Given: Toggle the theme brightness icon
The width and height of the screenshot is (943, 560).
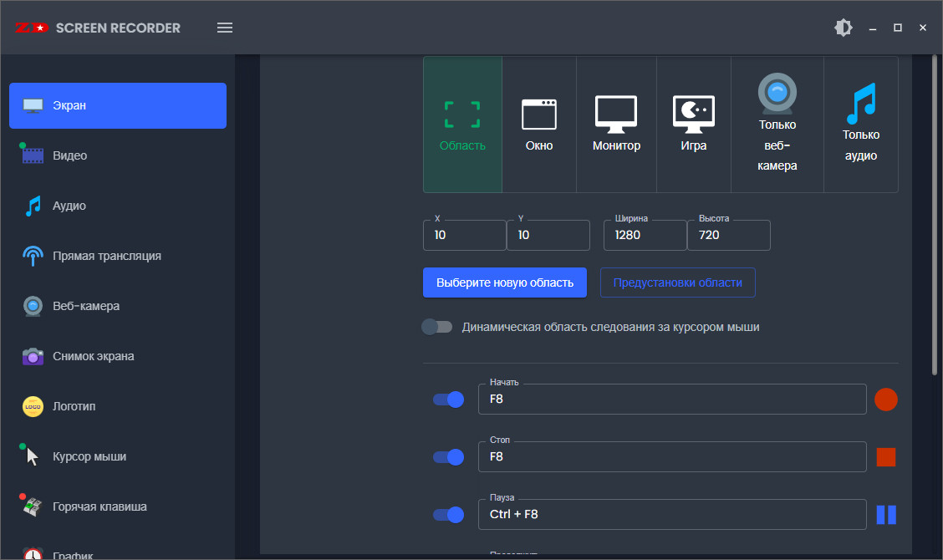Looking at the screenshot, I should pyautogui.click(x=844, y=28).
